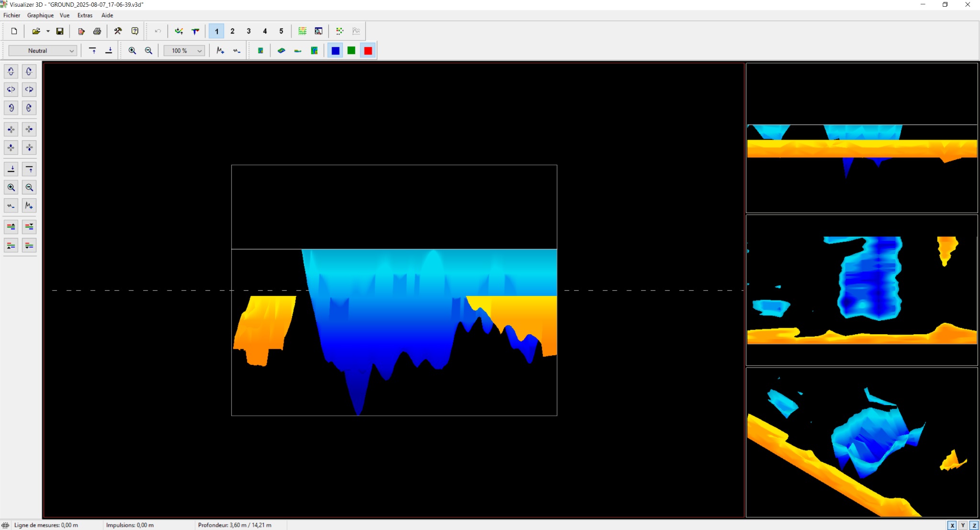Click the save file icon
This screenshot has width=980, height=530.
60,31
